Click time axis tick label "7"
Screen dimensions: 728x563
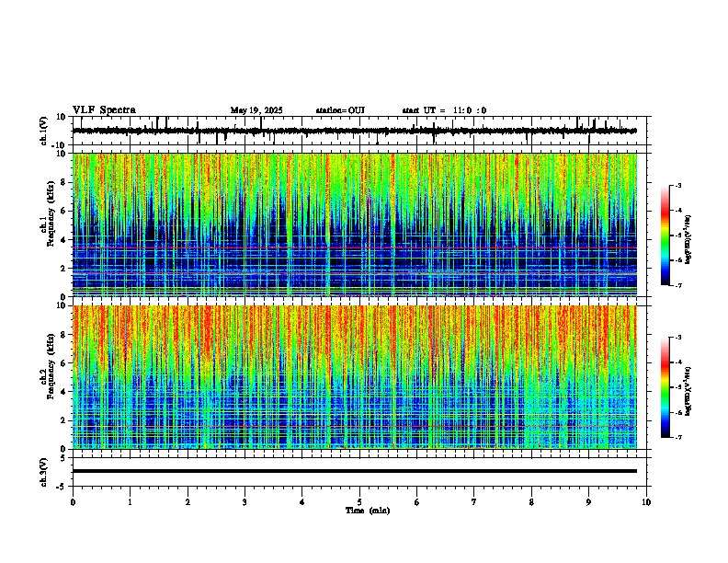[474, 502]
